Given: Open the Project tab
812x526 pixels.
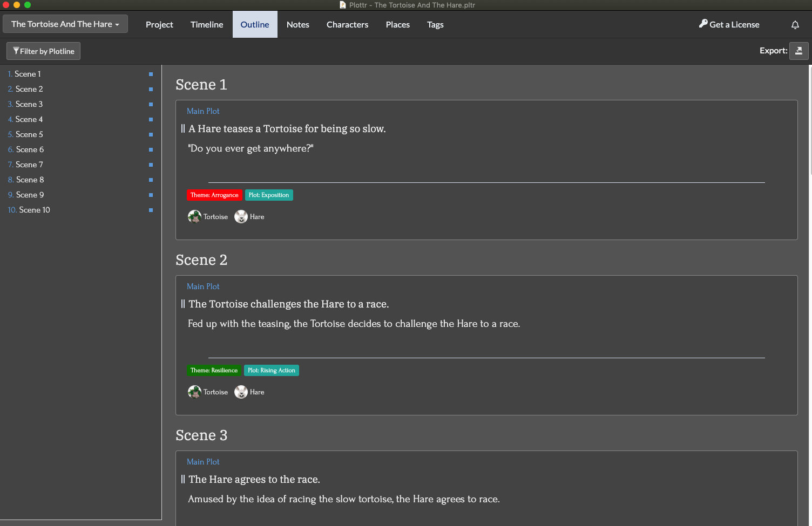Looking at the screenshot, I should (159, 24).
